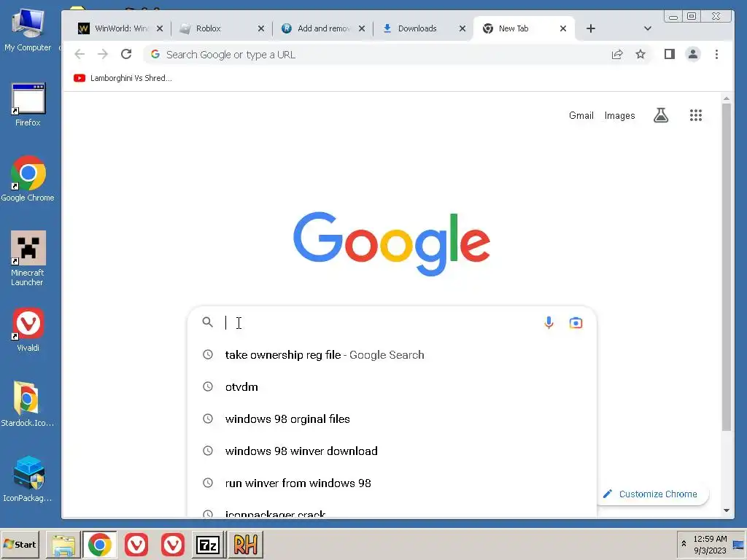Open the Chrome profile avatar menu
This screenshot has height=560, width=747.
coord(693,54)
